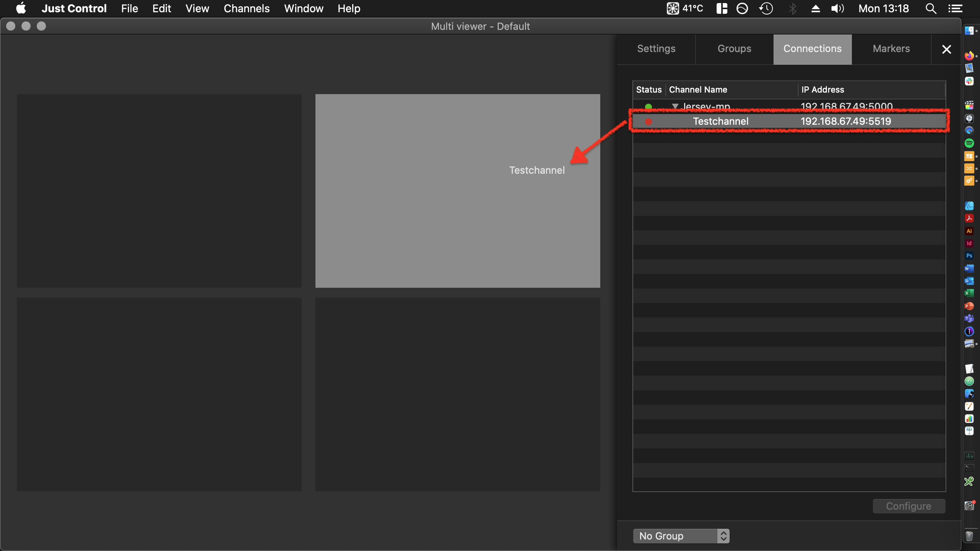Open the View menu
The image size is (980, 551).
tap(197, 8)
